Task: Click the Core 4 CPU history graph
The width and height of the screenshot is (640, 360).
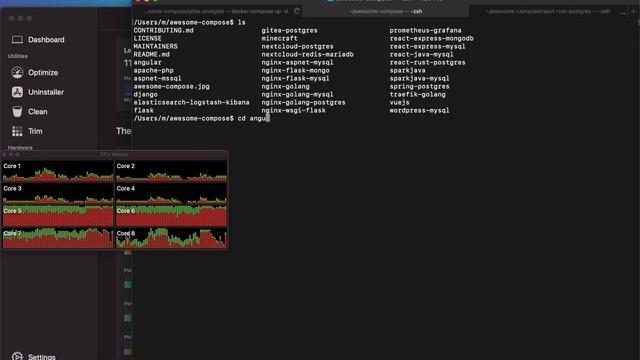Action: tap(171, 193)
